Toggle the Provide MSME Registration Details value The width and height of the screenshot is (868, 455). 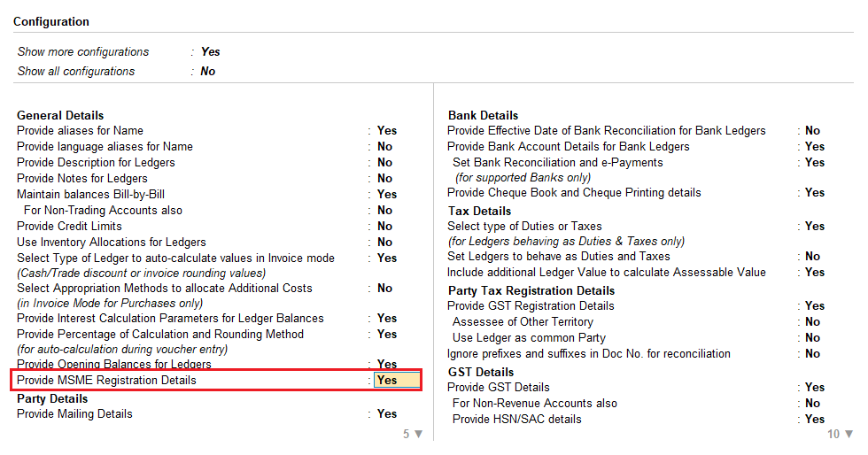pos(397,381)
